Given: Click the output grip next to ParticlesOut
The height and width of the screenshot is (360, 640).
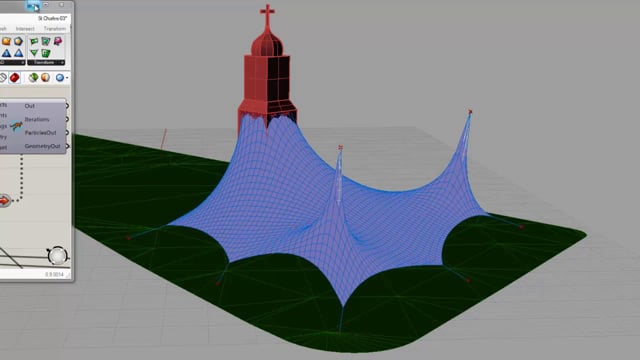Looking at the screenshot, I should click(67, 133).
